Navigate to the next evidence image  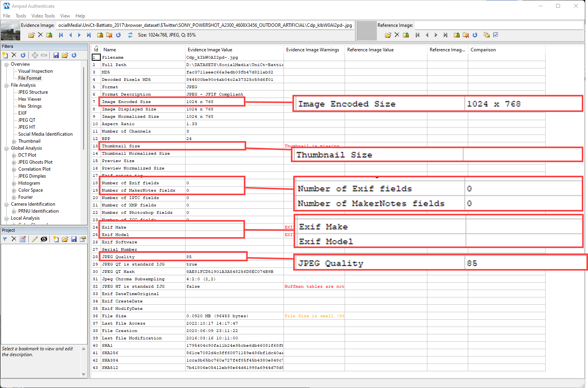[79, 35]
